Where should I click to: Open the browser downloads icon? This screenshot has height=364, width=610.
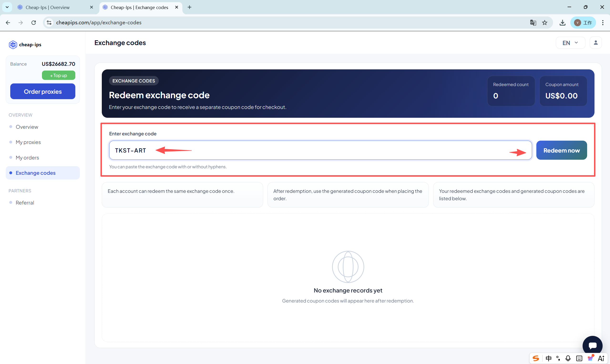click(562, 23)
